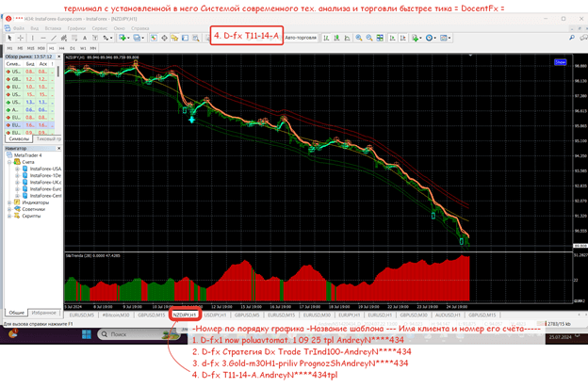
Task: Draw a vertical line tool
Action: pos(33,38)
